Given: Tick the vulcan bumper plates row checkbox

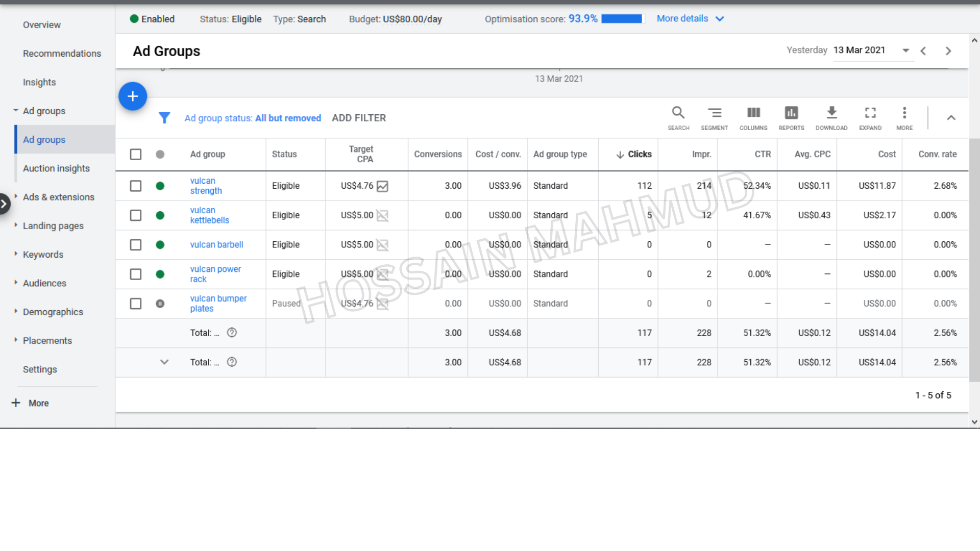Looking at the screenshot, I should tap(136, 304).
